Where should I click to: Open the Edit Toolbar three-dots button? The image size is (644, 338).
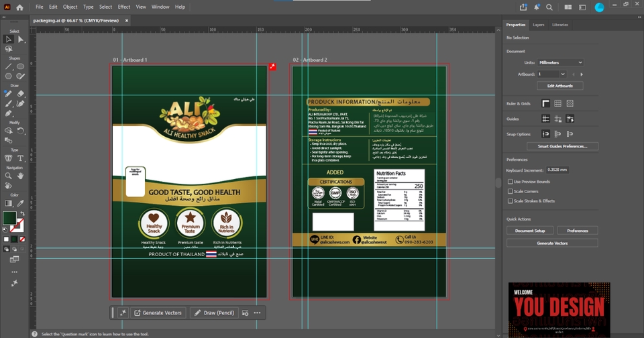point(14,272)
